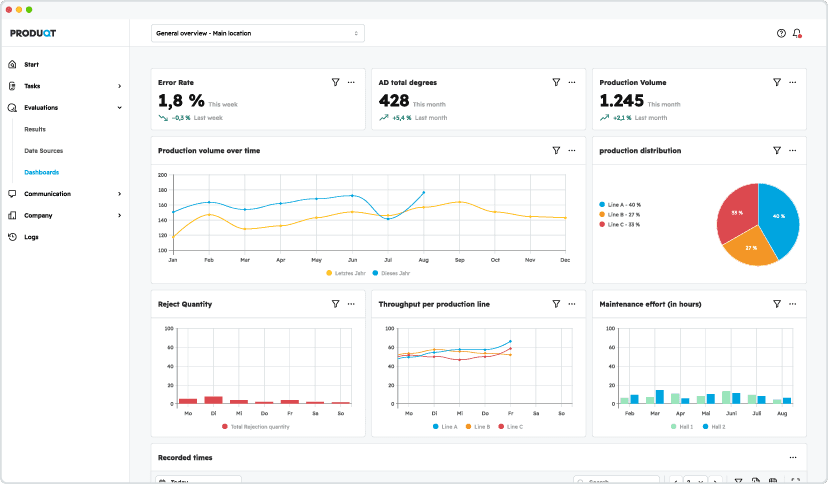Filter Throughput per production line chart
Image resolution: width=828 pixels, height=484 pixels.
coord(556,303)
